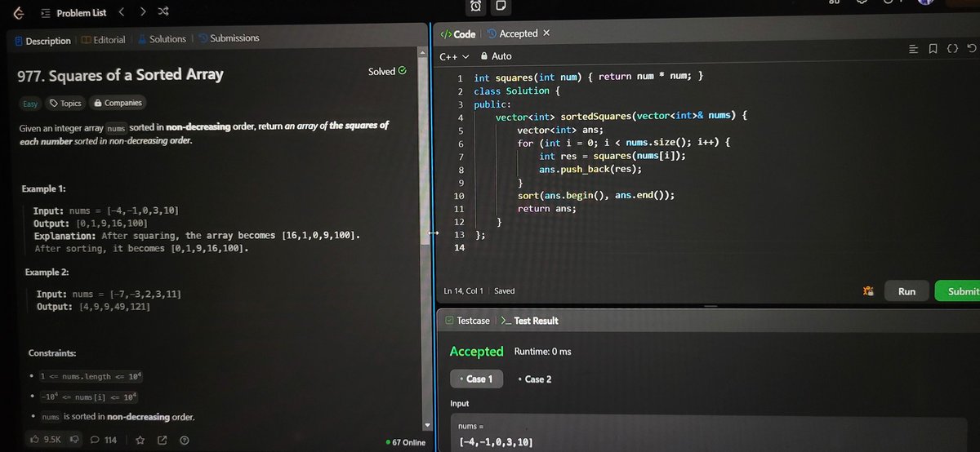Click the green Accepted result text
The image size is (980, 452).
476,352
